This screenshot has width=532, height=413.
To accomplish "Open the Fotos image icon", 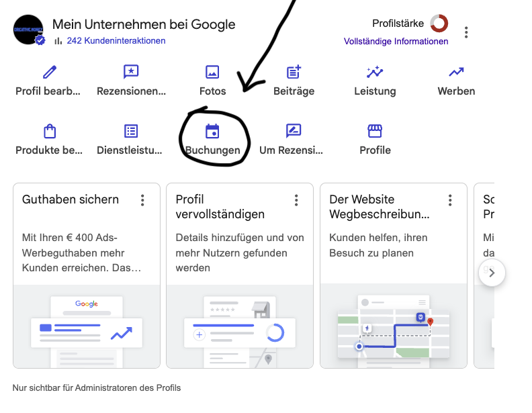I will [x=212, y=72].
